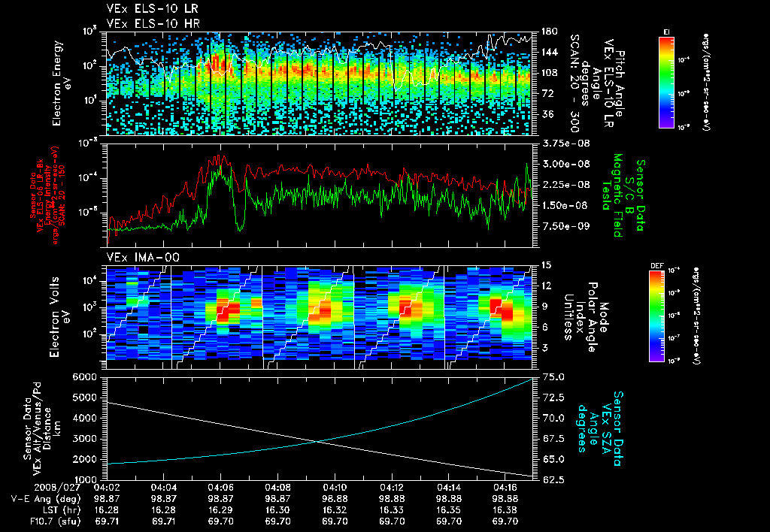Screen dimensions: 770x532
Task: Click the time tick label '04:12'
Action: (x=391, y=488)
